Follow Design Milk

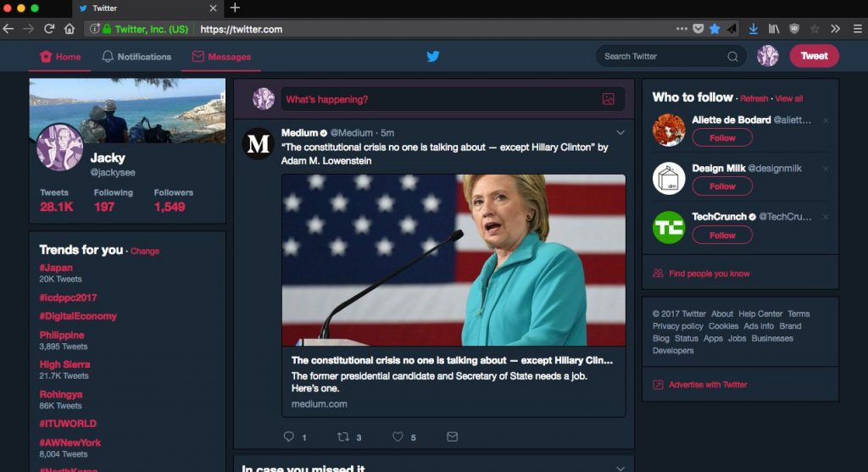click(x=722, y=186)
